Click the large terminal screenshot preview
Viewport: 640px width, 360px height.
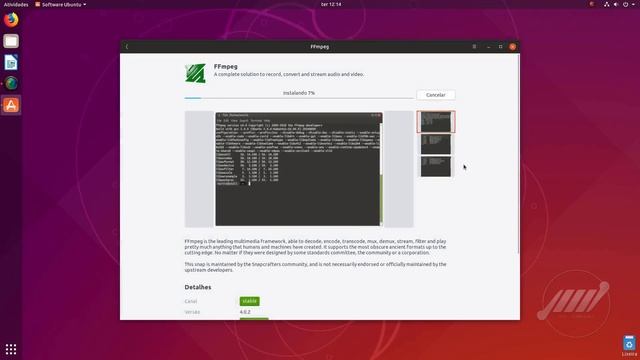click(x=299, y=169)
